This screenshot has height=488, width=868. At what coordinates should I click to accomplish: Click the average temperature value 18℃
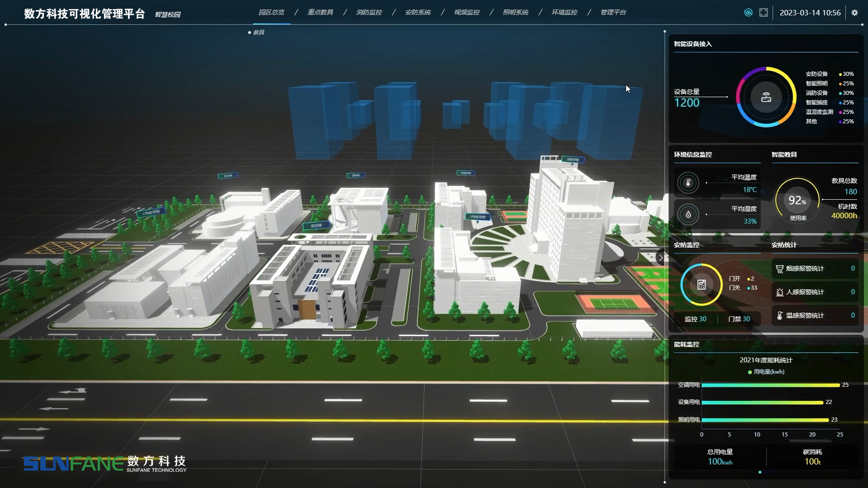(x=750, y=190)
